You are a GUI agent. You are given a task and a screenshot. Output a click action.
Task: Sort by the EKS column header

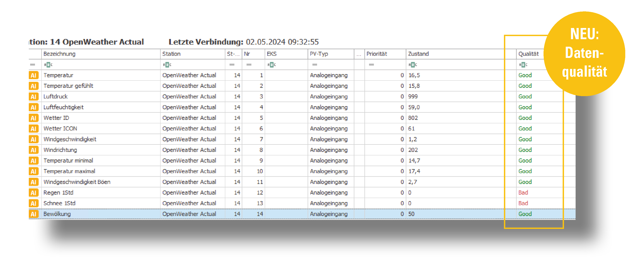pos(286,54)
